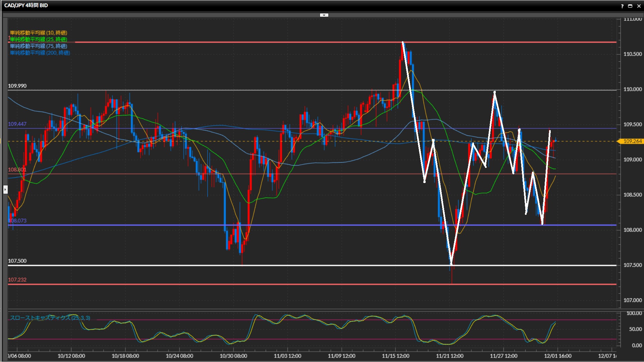
Task: Click the white zigzag line's lowest point
Action: tap(451, 264)
